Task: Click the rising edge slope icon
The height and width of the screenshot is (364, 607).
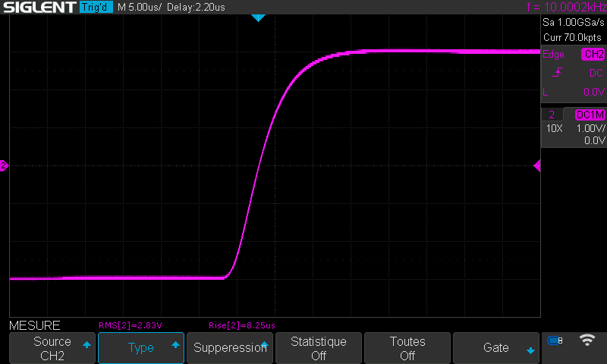Action: 557,72
